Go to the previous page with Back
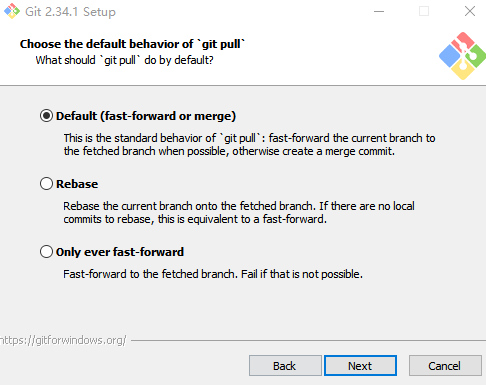486x385 pixels. (285, 366)
